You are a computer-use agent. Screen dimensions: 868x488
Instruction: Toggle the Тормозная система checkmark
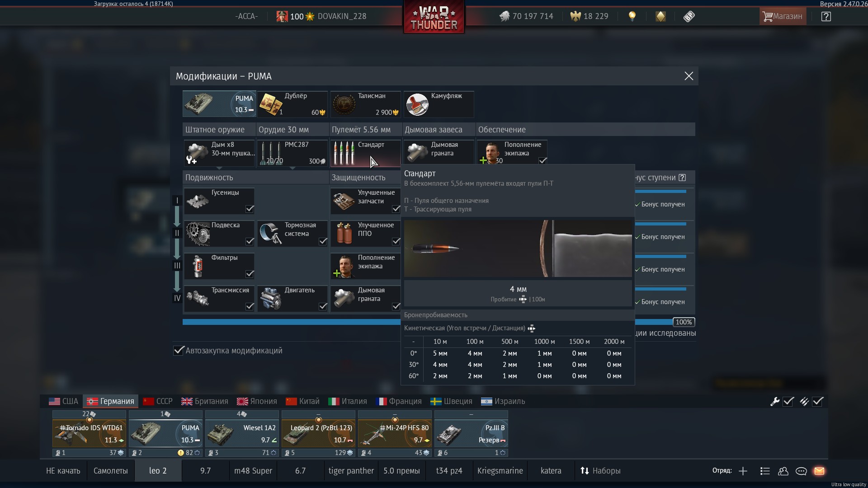323,241
